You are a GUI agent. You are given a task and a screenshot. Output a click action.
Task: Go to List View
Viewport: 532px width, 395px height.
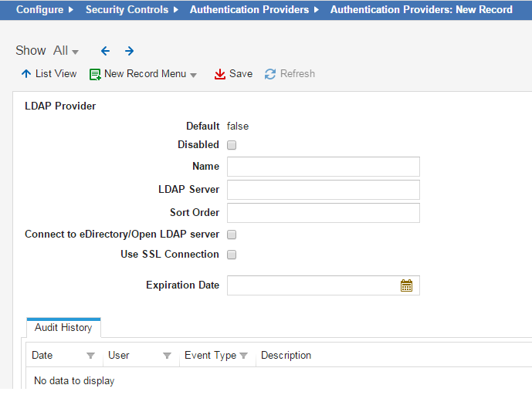pos(49,74)
